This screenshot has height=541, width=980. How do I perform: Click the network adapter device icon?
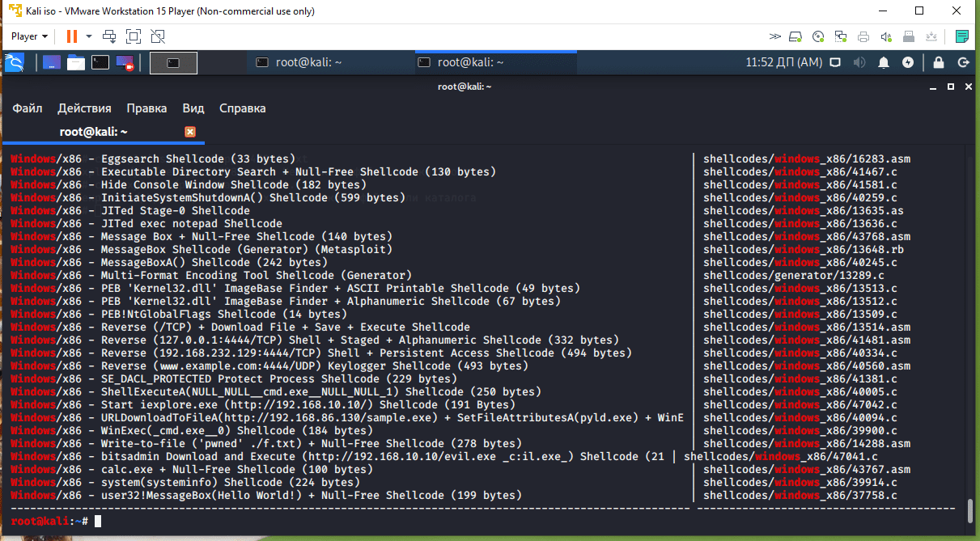pyautogui.click(x=841, y=36)
